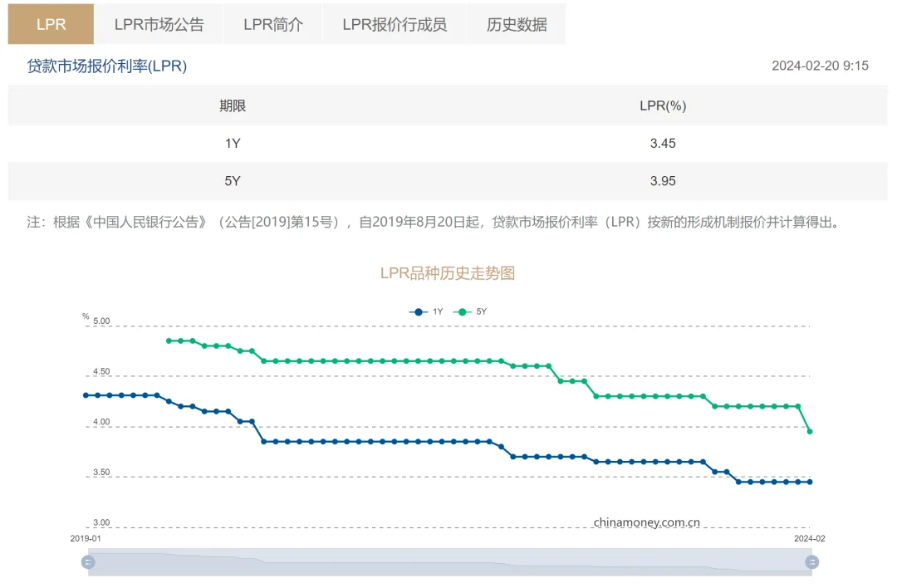Toggle the 1Y series in chart legend
The image size is (897, 588).
click(x=426, y=311)
